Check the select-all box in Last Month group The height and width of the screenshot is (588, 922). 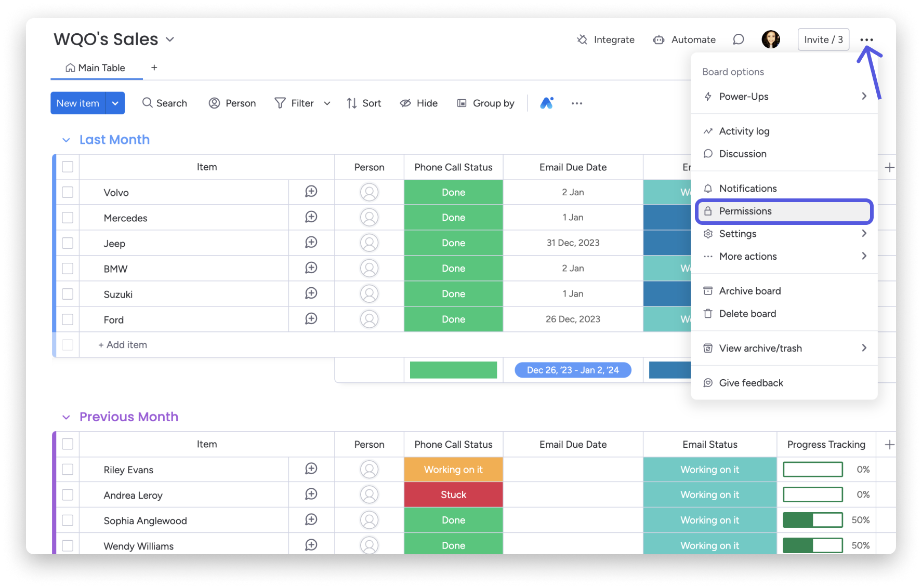coord(67,167)
